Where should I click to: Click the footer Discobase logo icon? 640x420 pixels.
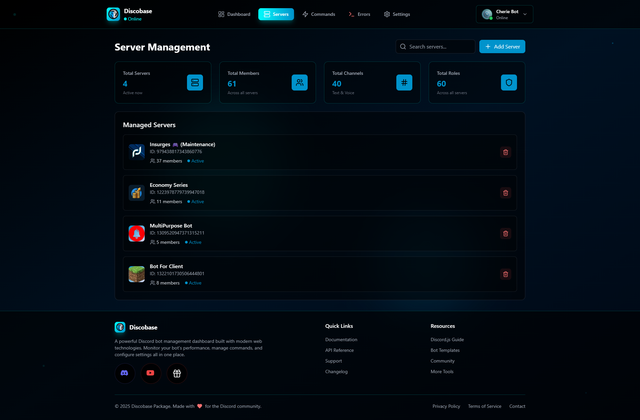pyautogui.click(x=120, y=327)
